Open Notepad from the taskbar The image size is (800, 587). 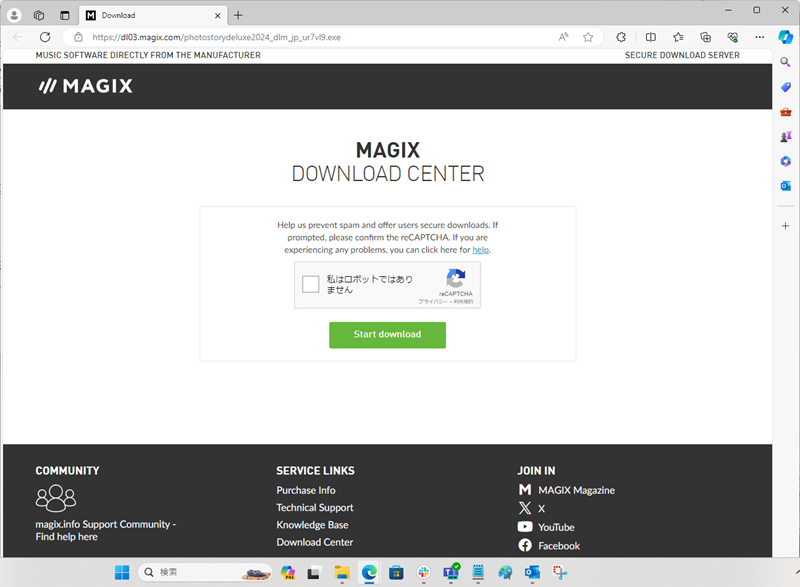pos(478,572)
